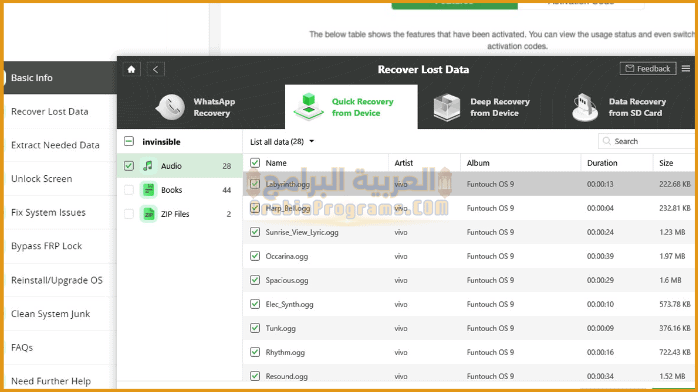Uncheck the Harp_Bell.ogg checkbox
The image size is (698, 392).
pyautogui.click(x=255, y=208)
